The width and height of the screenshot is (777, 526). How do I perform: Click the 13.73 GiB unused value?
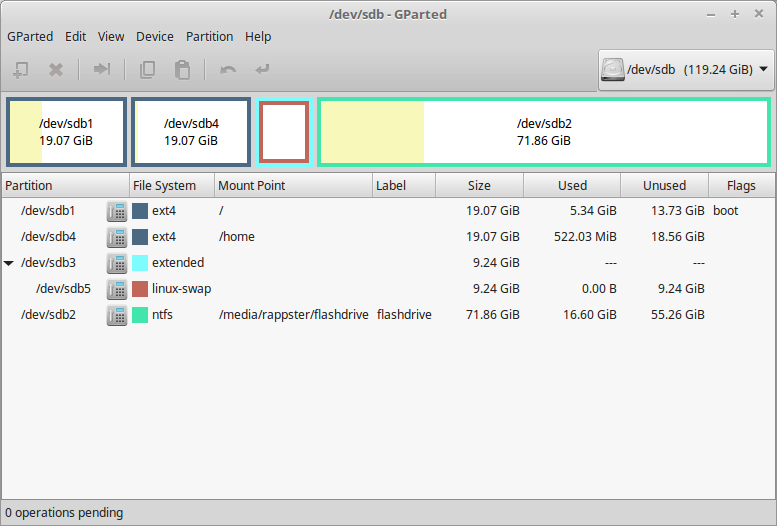tap(677, 211)
